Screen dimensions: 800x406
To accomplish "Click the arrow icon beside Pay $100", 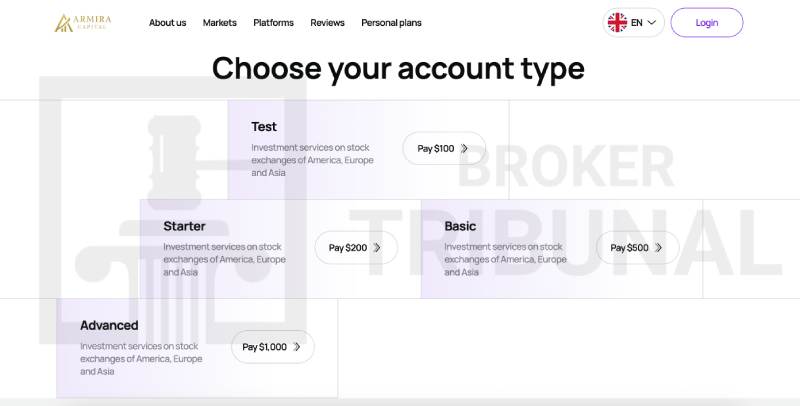I will [x=465, y=149].
